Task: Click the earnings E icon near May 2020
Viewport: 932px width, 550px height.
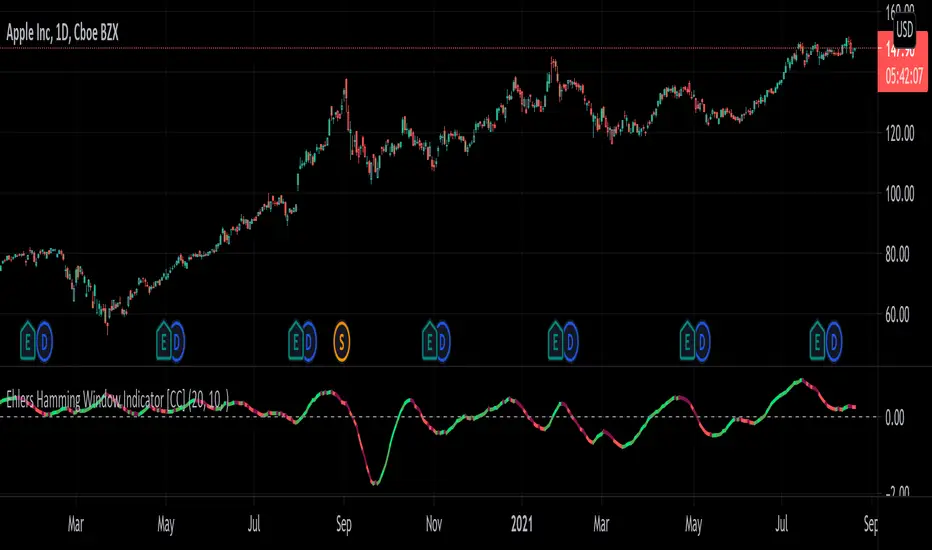Action: (x=163, y=341)
